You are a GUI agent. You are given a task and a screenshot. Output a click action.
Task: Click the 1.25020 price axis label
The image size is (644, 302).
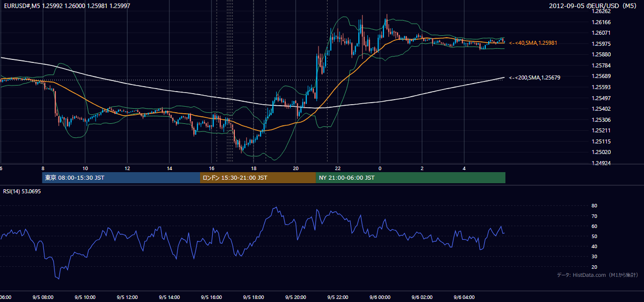click(x=601, y=152)
